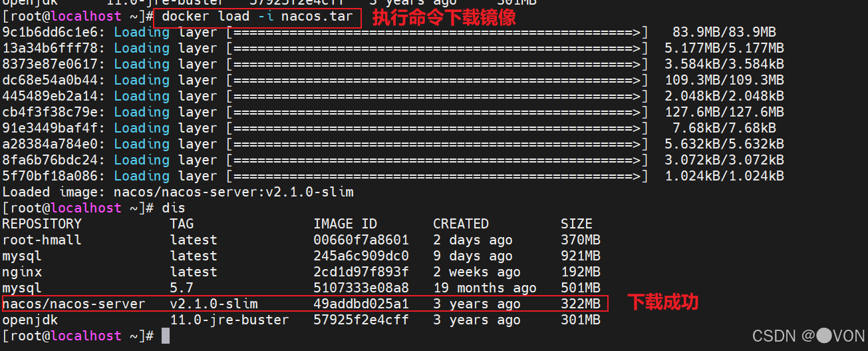Image resolution: width=868 pixels, height=351 pixels.
Task: Click the 1.024kB/1.024kB size value
Action: [x=724, y=176]
